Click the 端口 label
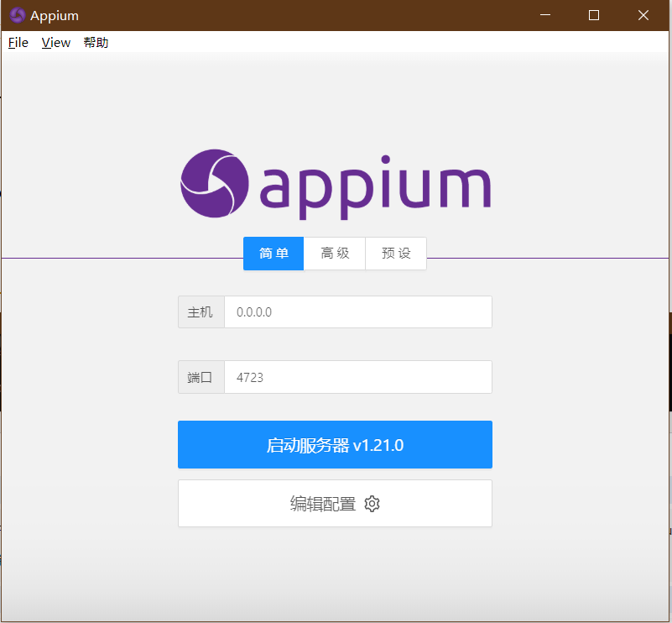This screenshot has height=623, width=672. [x=201, y=377]
